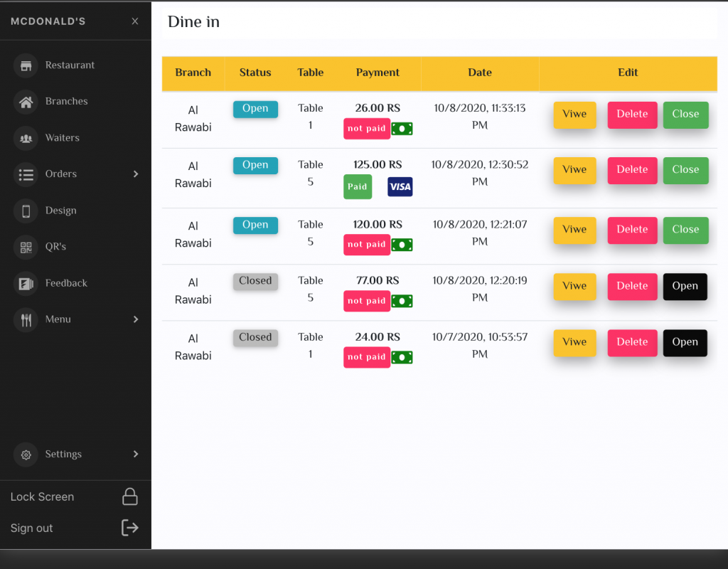This screenshot has width=728, height=569.
Task: Click the Sign out arrow icon
Action: [x=130, y=528]
